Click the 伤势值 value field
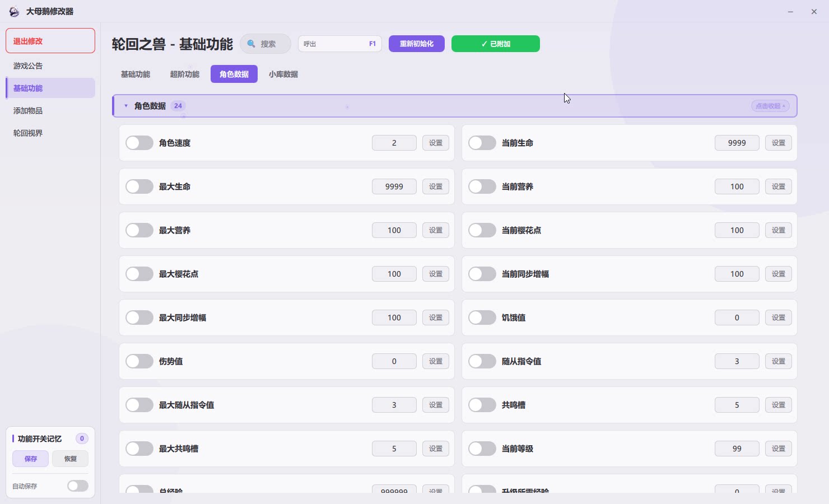This screenshot has height=504, width=829. tap(394, 361)
